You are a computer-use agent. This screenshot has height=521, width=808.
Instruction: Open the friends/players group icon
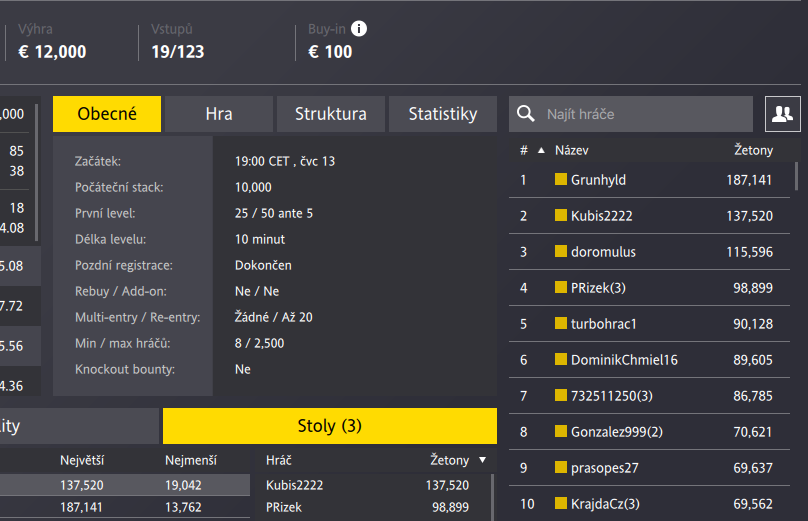781,114
